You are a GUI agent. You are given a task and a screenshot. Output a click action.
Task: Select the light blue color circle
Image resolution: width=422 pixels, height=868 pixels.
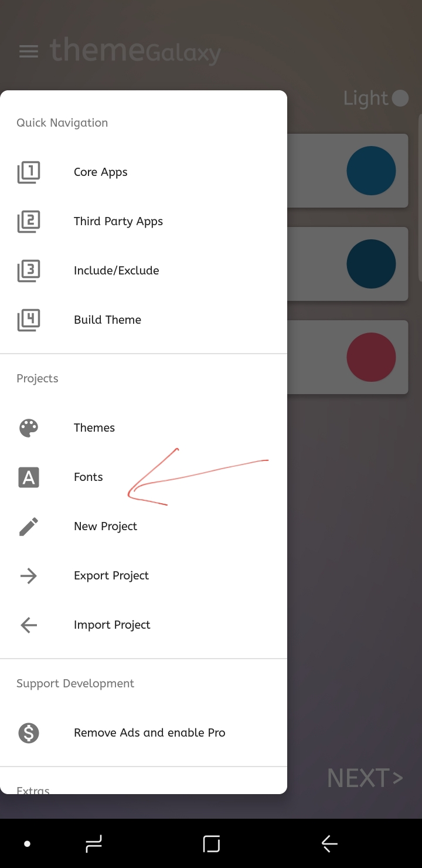[371, 171]
